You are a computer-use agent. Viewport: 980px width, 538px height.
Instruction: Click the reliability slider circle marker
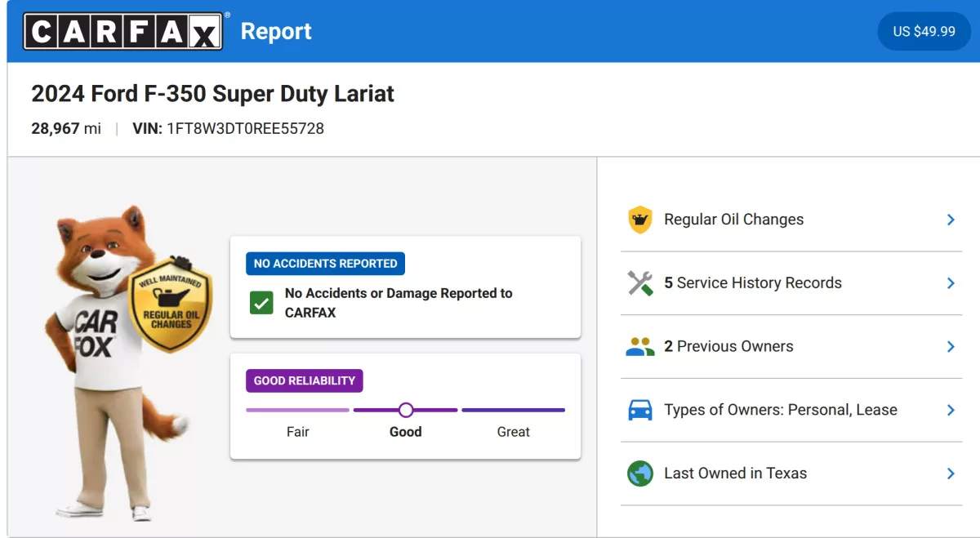[x=406, y=410]
